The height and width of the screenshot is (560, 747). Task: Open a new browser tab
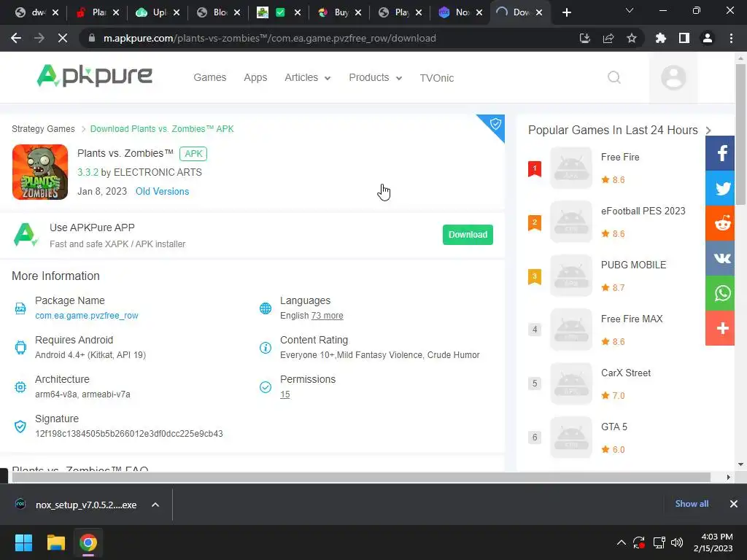[566, 12]
